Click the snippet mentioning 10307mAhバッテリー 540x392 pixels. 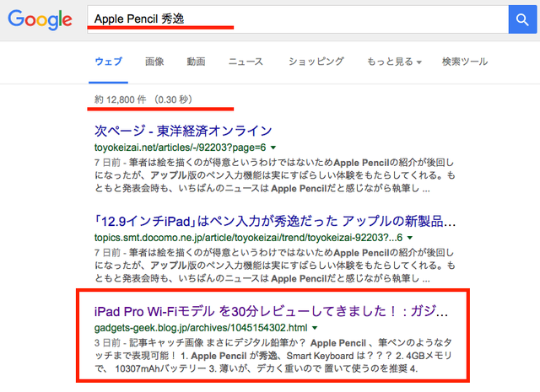click(x=273, y=356)
